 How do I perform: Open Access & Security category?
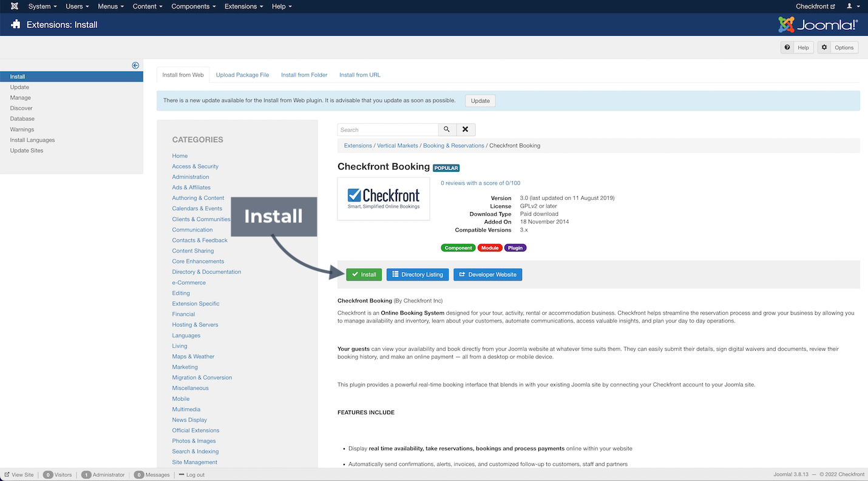click(195, 166)
